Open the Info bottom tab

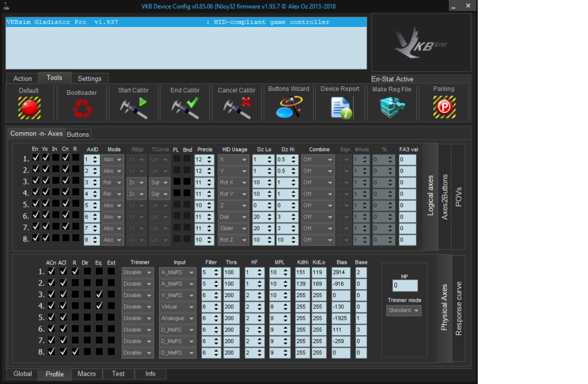pyautogui.click(x=150, y=374)
